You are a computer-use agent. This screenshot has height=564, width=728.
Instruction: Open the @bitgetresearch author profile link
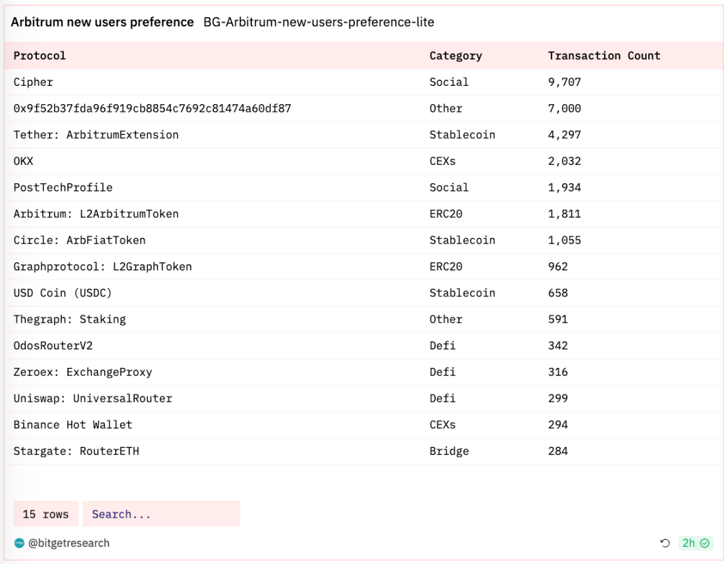[69, 543]
